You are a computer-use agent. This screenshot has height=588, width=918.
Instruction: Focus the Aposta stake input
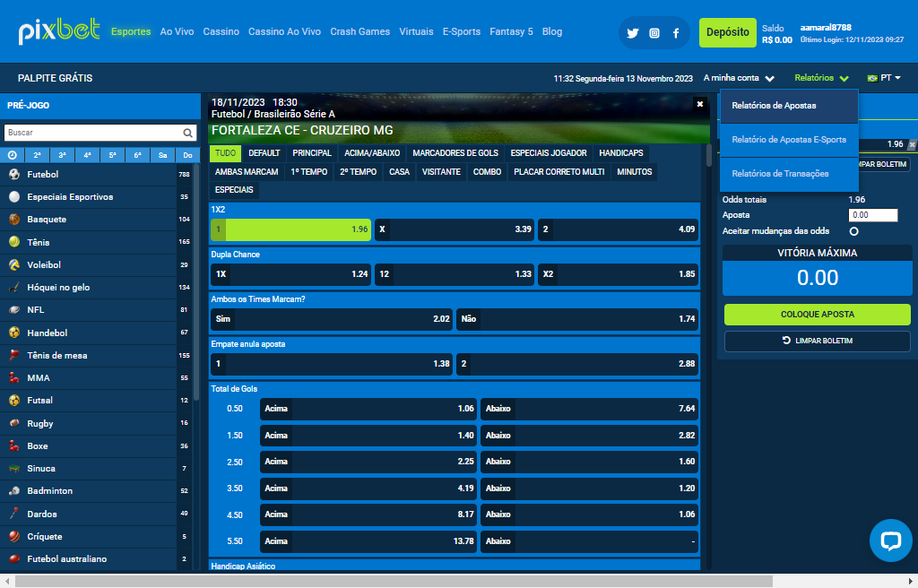(873, 215)
